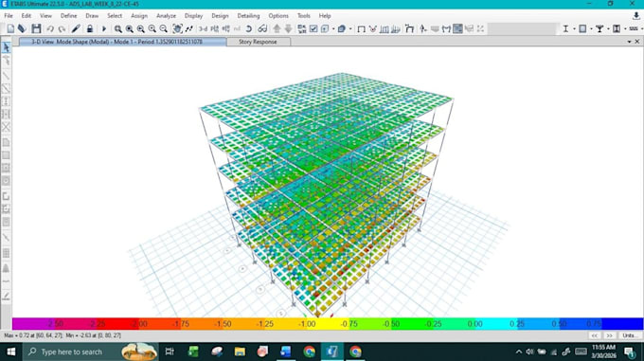
Task: Click the Save Model floppy icon
Action: 36,28
